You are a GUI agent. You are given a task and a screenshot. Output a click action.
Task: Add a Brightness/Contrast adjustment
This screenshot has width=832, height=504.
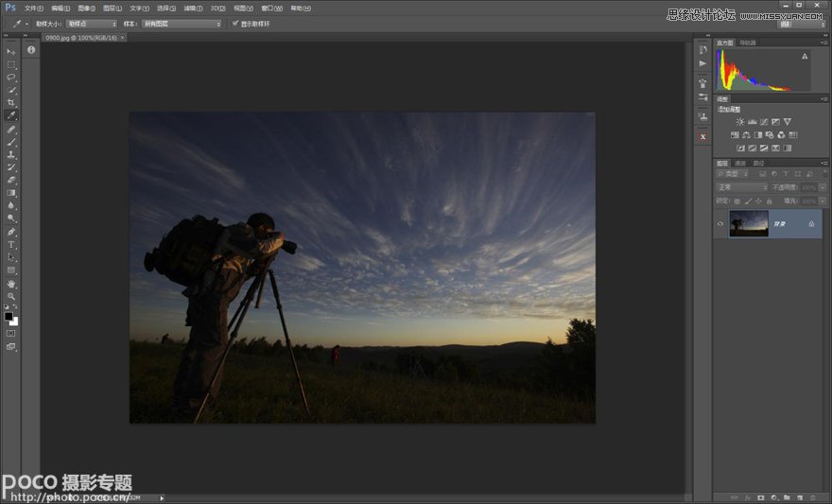pos(740,122)
